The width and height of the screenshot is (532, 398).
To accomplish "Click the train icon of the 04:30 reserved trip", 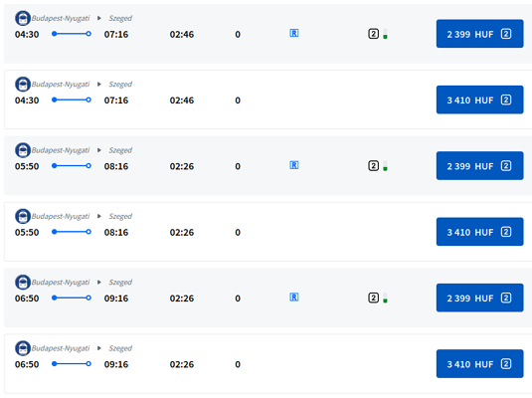I will pos(23,18).
